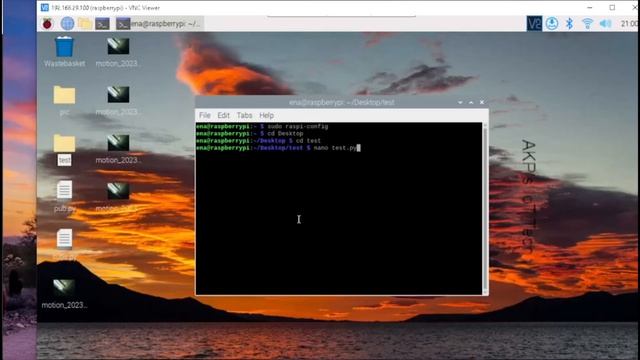The image size is (640, 360).
Task: Close the terminal window with X
Action: [482, 102]
